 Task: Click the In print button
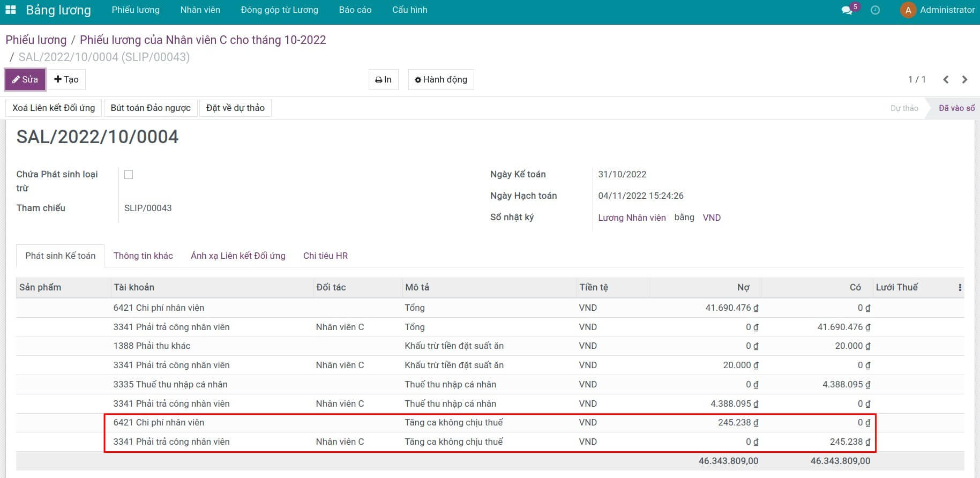coord(383,80)
